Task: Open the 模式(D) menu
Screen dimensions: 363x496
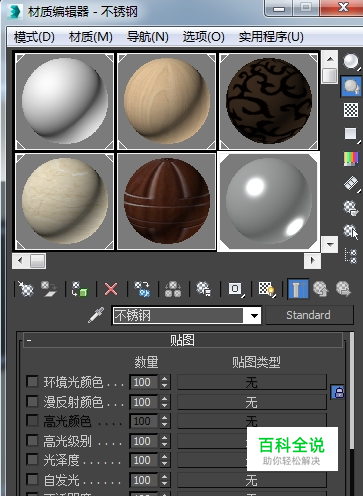Action: tap(34, 37)
